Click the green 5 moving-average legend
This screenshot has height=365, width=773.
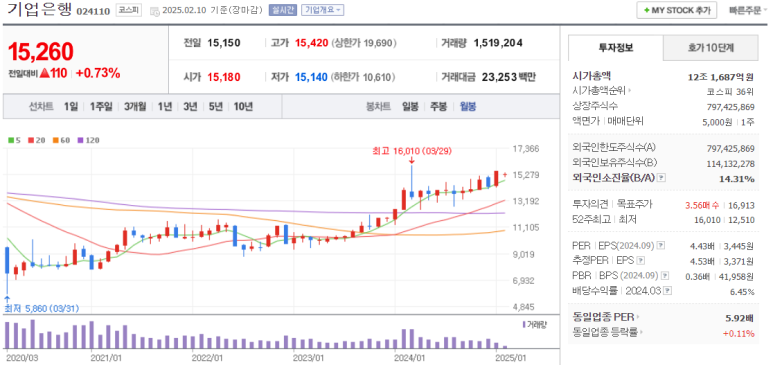coord(14,140)
